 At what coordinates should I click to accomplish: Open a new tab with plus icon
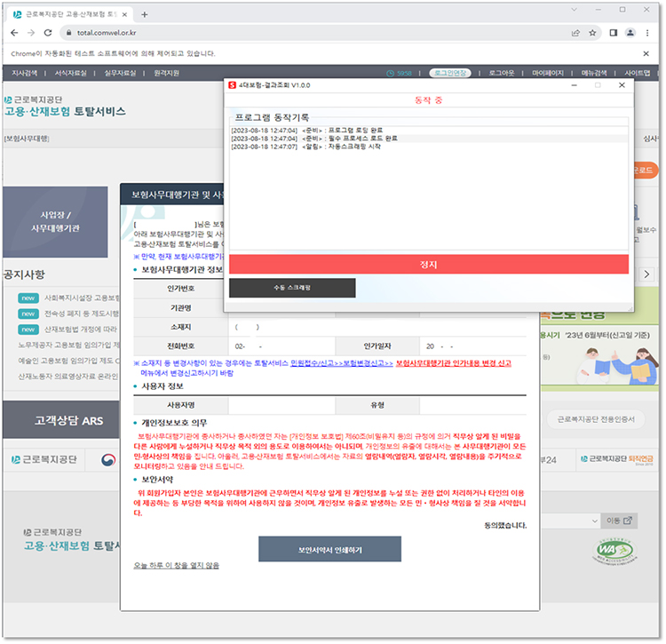click(x=145, y=13)
